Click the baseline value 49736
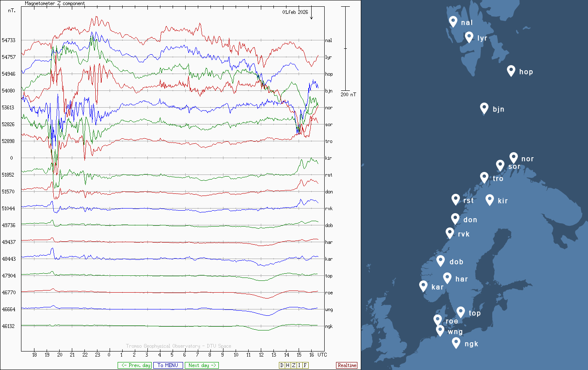The width and height of the screenshot is (588, 370). (8, 225)
